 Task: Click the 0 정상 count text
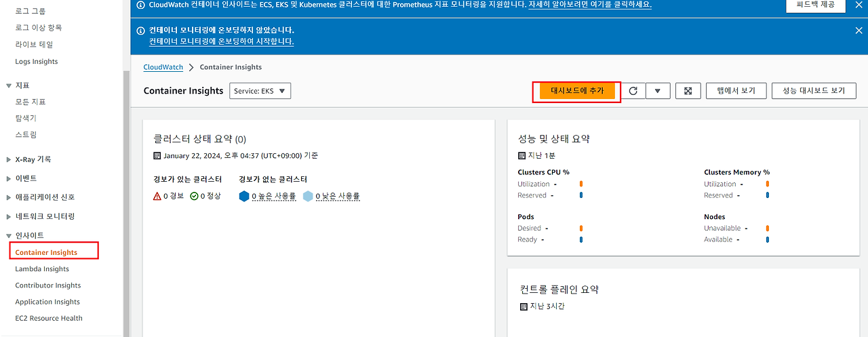coord(210,196)
